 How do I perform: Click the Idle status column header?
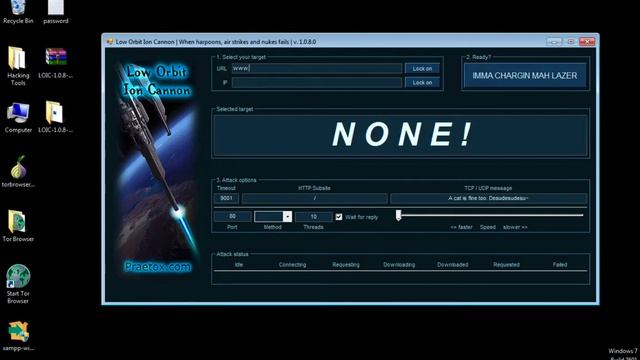pyautogui.click(x=239, y=264)
